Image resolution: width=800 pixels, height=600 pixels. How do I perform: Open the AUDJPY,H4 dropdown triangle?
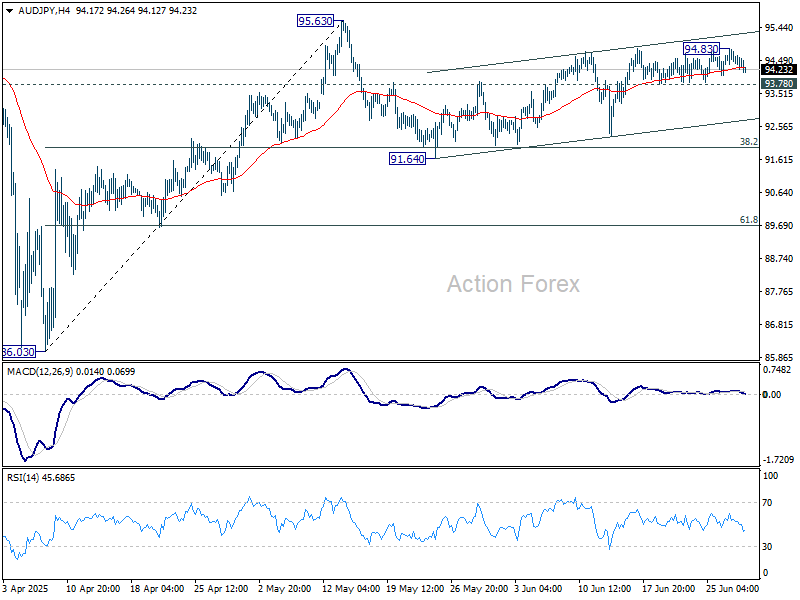[9, 11]
